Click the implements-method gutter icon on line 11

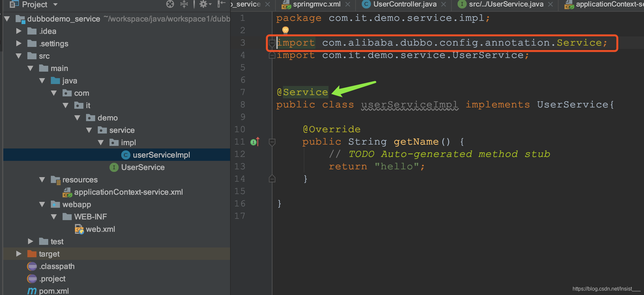click(255, 142)
